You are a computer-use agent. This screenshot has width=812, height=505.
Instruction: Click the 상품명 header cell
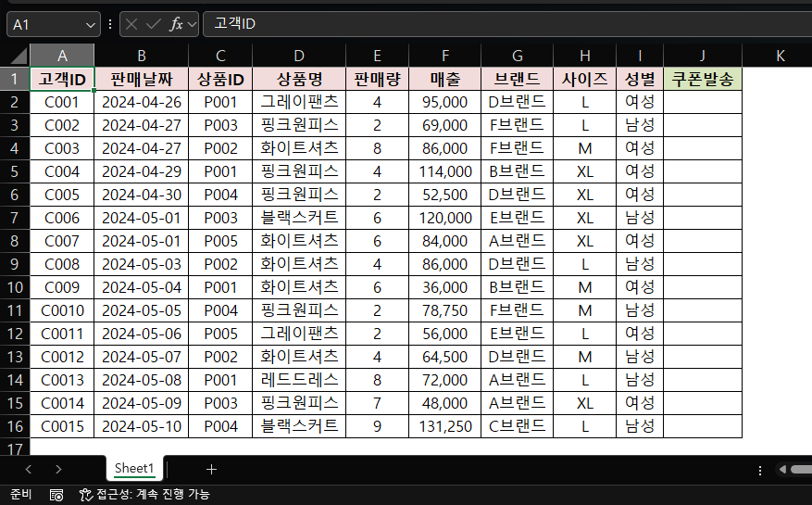299,79
